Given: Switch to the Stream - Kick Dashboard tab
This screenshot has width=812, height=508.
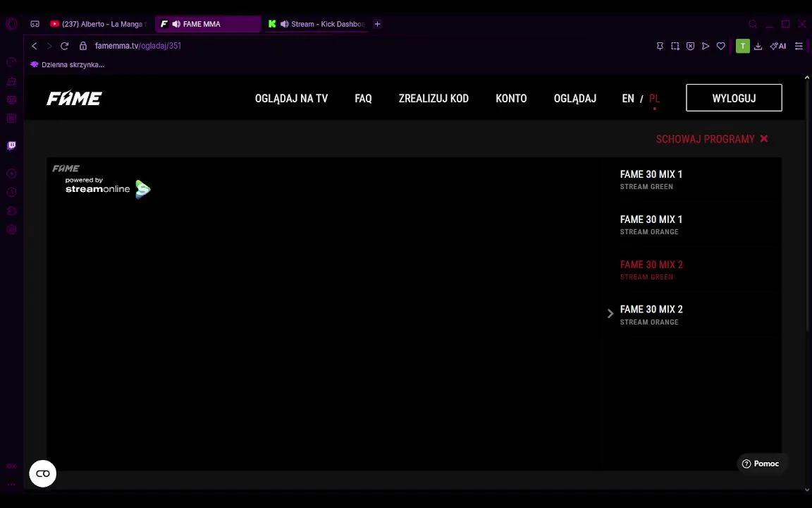Looking at the screenshot, I should [x=316, y=24].
